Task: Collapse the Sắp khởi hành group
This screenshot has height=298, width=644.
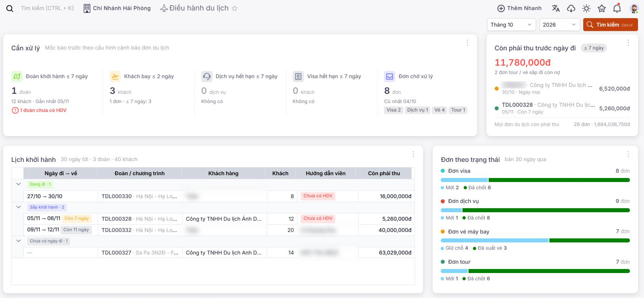Action: pos(18,207)
